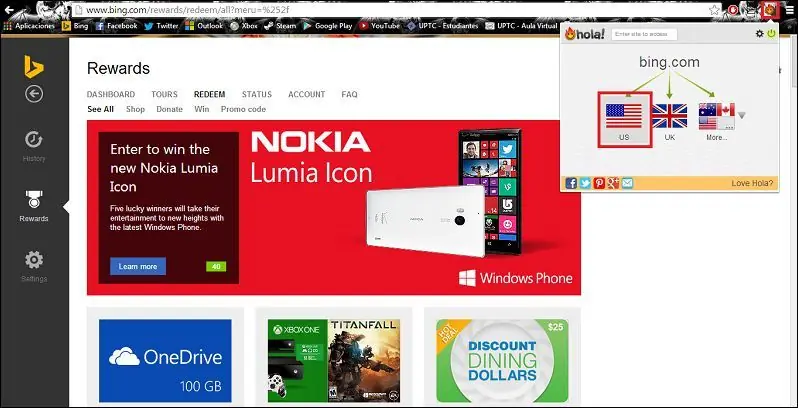
Task: Click the Bing logo in sidebar
Action: (x=34, y=67)
